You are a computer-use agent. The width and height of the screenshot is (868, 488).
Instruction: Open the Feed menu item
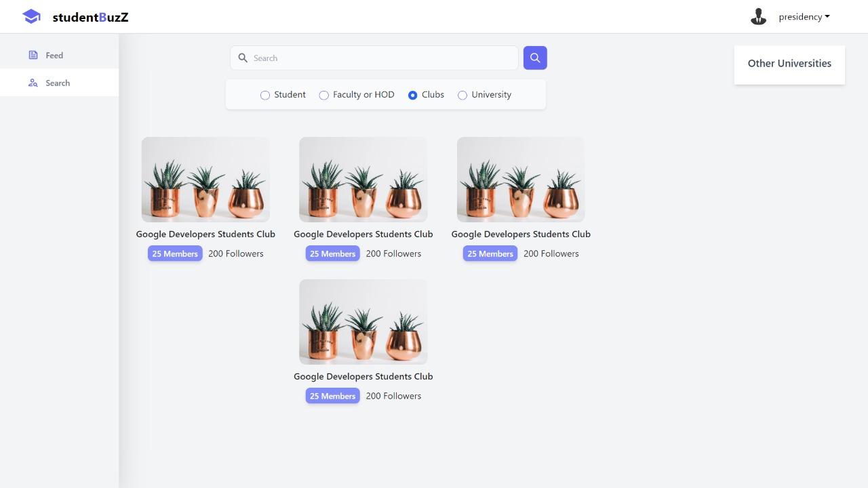point(59,55)
